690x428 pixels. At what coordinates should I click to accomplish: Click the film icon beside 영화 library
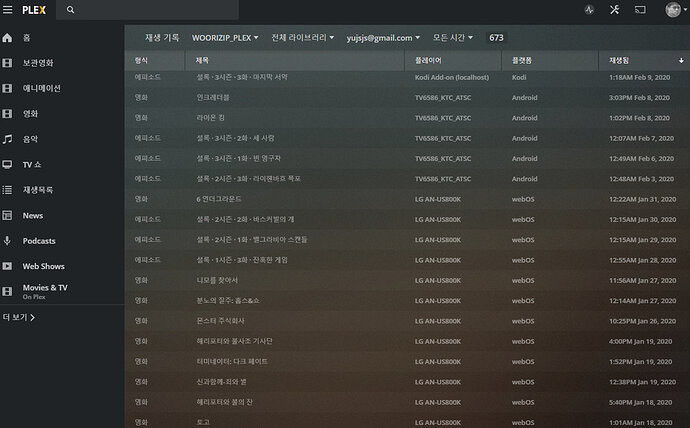click(x=7, y=114)
